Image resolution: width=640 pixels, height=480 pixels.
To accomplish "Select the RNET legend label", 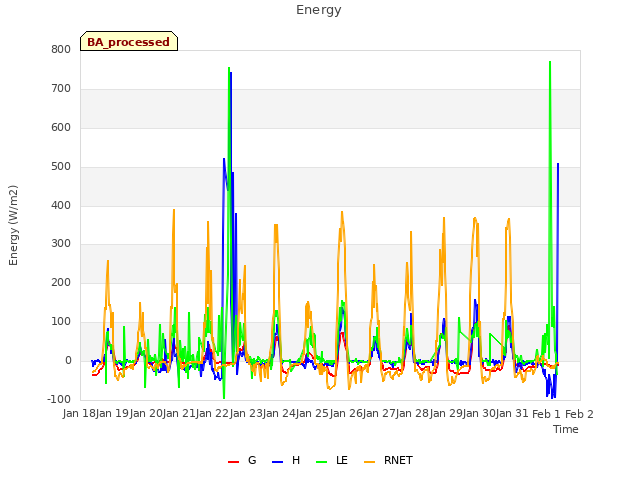I will pyautogui.click(x=398, y=460).
